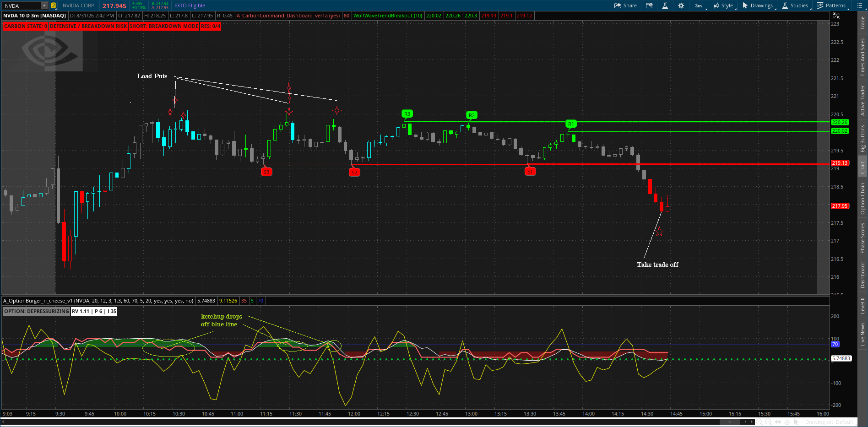
Task: Open the Dashboard side tab
Action: pos(863,275)
